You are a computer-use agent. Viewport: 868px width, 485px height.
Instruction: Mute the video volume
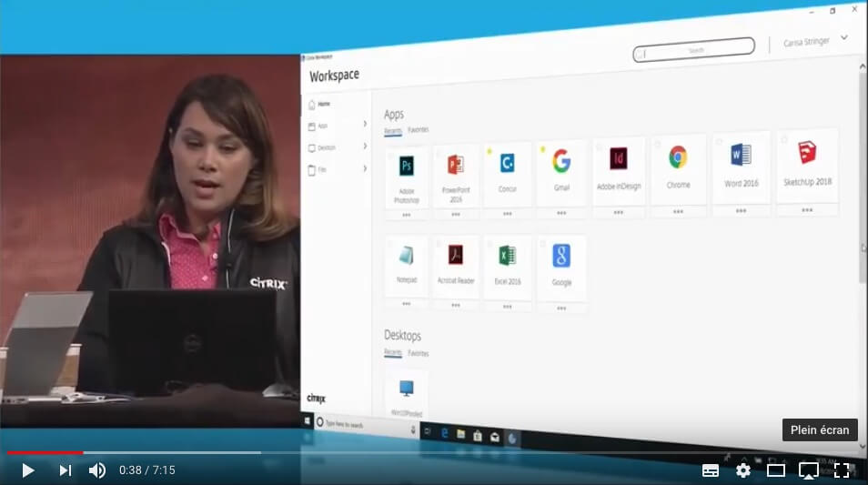(97, 470)
